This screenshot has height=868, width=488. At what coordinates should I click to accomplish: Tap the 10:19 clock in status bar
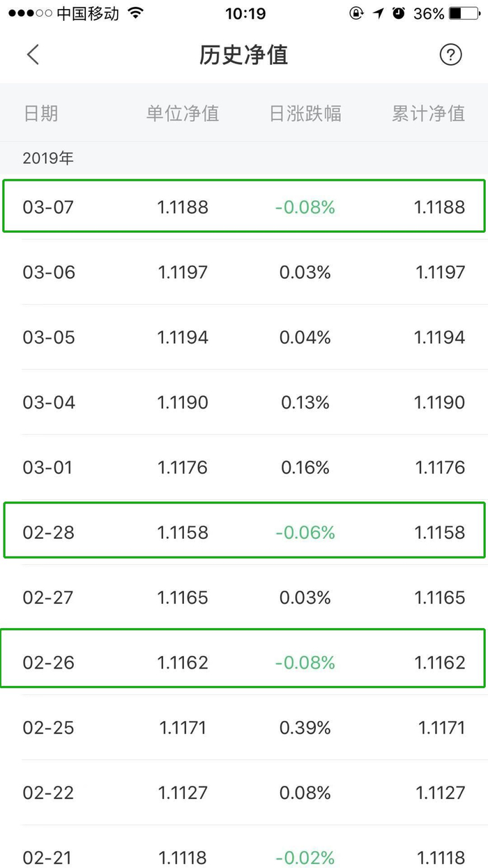245,13
